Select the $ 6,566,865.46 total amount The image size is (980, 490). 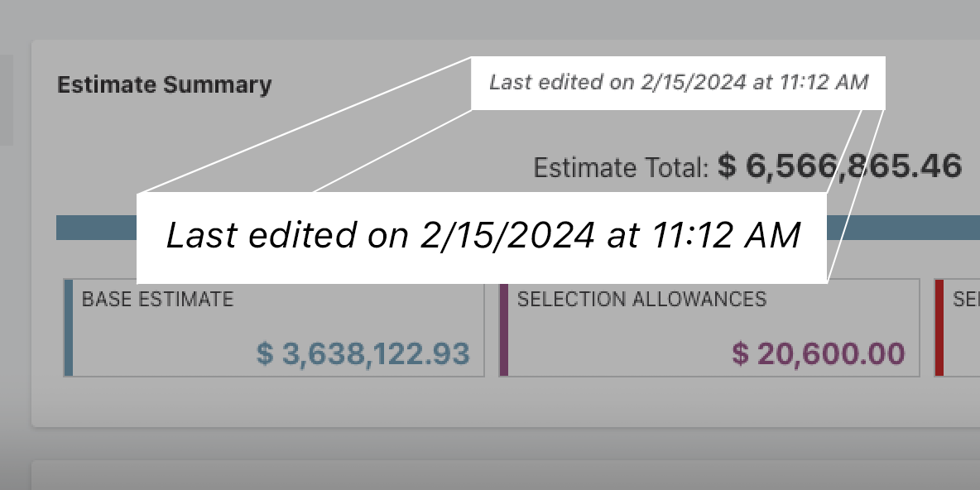[839, 166]
